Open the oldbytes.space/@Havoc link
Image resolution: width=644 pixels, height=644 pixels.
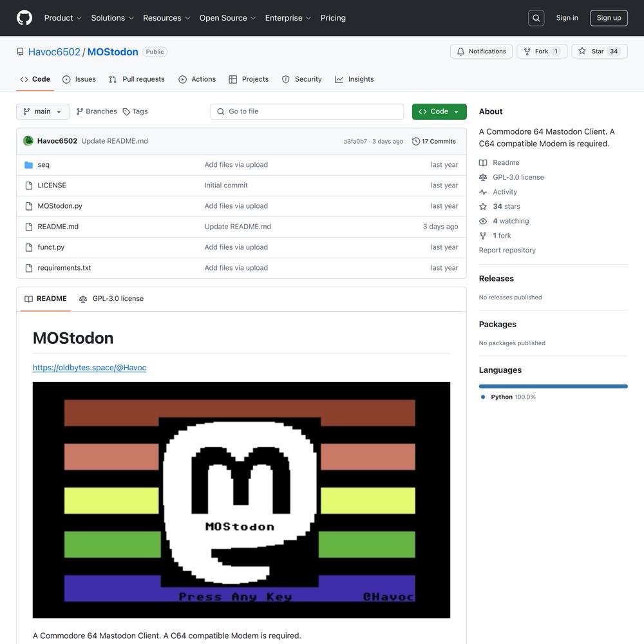point(90,368)
